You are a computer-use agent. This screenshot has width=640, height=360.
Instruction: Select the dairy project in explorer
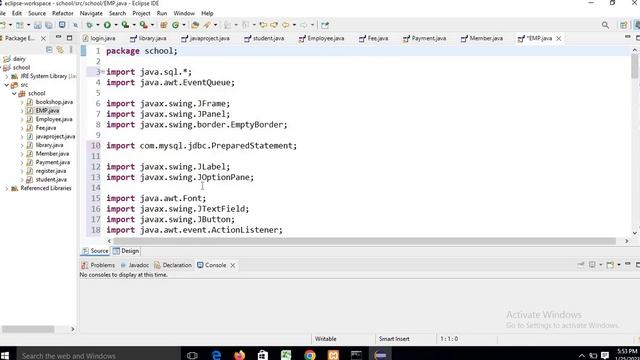(x=19, y=59)
